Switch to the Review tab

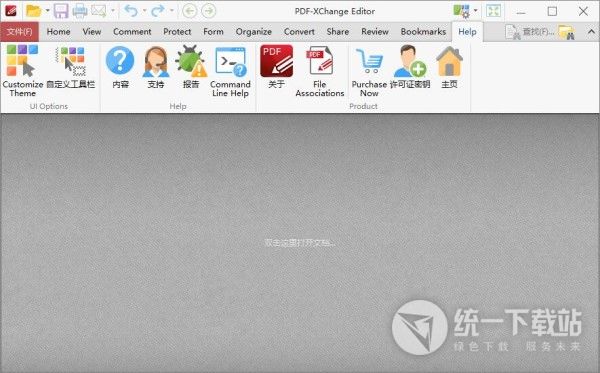(375, 32)
